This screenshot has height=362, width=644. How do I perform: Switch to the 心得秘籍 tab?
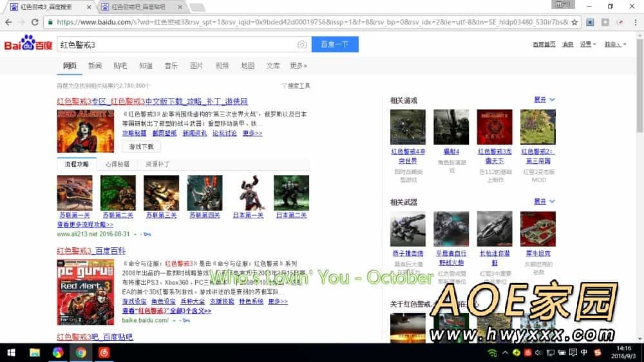[x=119, y=164]
